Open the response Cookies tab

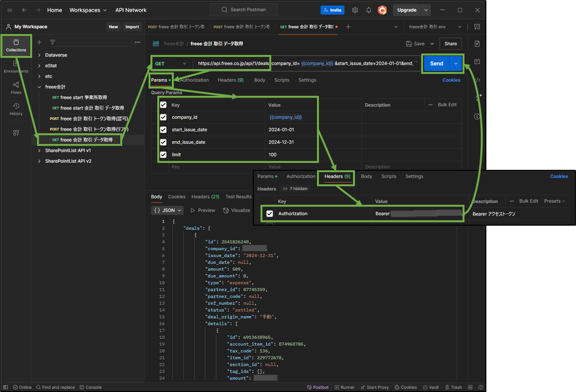pyautogui.click(x=177, y=197)
